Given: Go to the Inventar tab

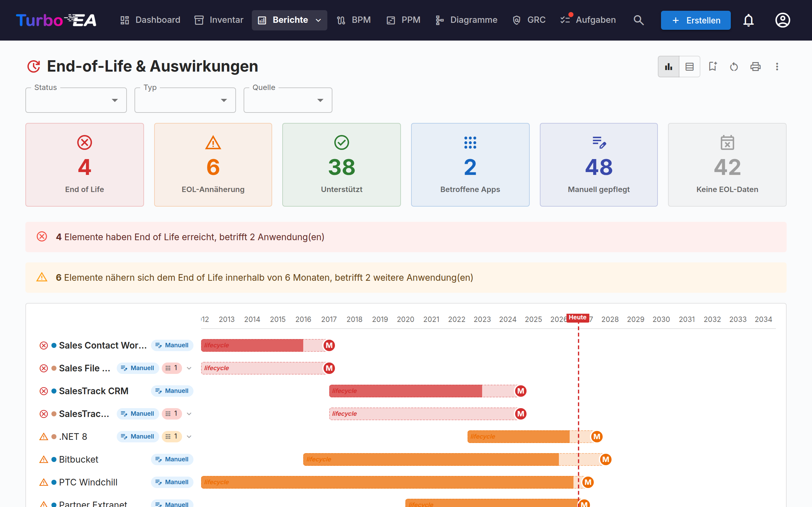Looking at the screenshot, I should (219, 20).
